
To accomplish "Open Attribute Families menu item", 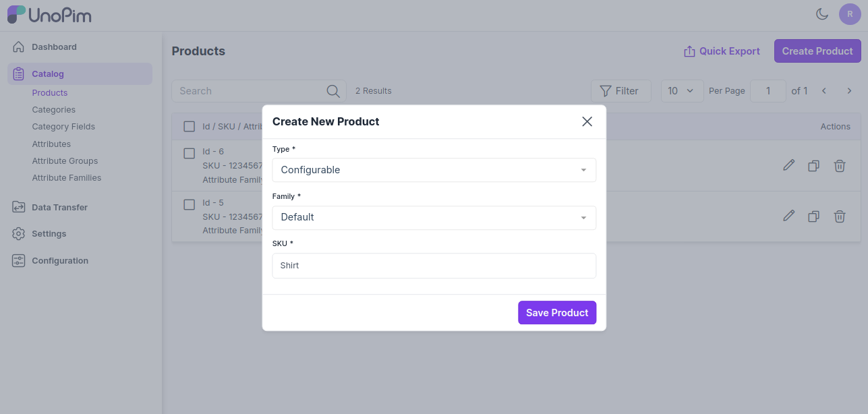I will coord(67,178).
